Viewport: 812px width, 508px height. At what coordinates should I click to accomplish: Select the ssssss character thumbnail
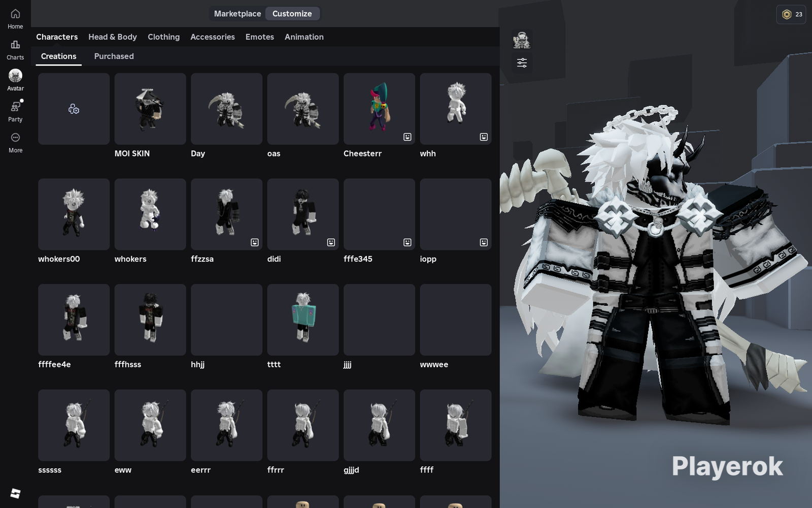[x=74, y=425]
